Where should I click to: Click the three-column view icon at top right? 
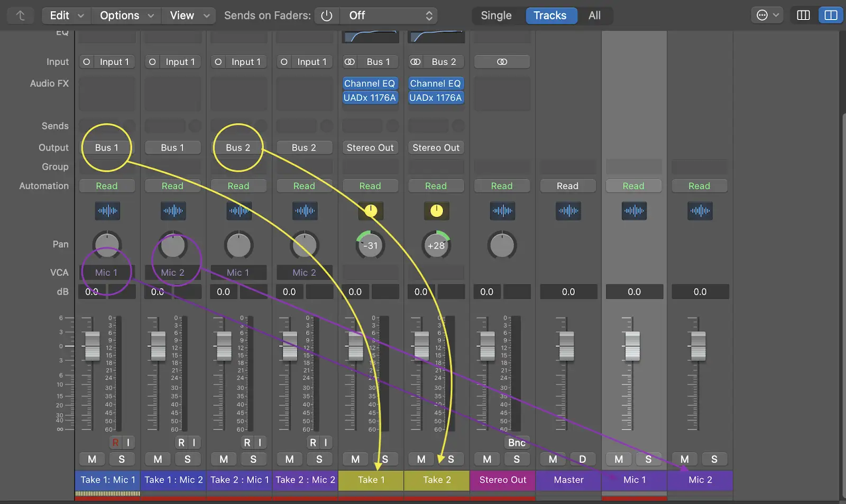803,15
